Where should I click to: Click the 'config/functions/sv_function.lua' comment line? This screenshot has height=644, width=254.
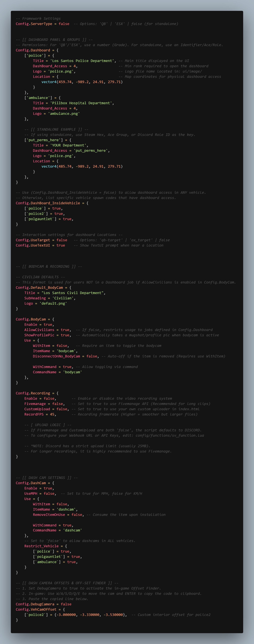114,435
